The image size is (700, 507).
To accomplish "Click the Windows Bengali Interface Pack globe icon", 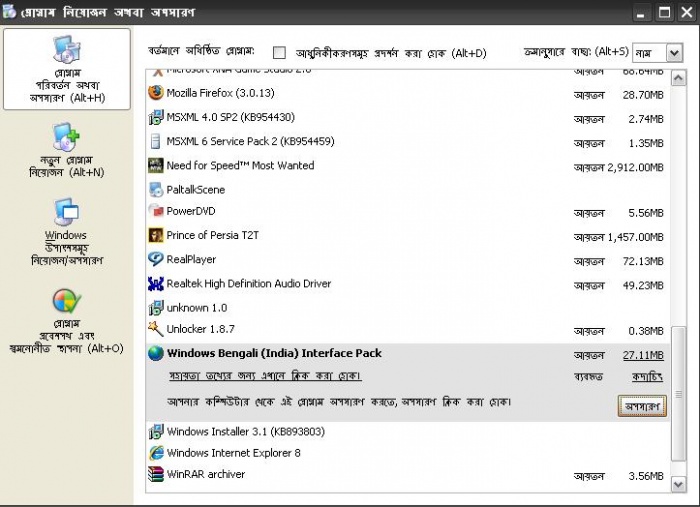I will click(x=156, y=353).
